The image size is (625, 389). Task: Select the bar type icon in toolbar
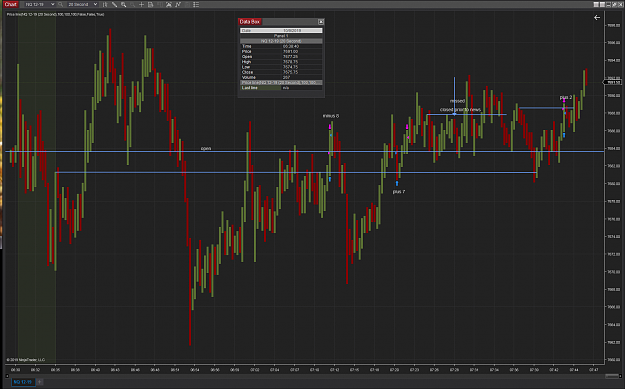click(x=105, y=4)
